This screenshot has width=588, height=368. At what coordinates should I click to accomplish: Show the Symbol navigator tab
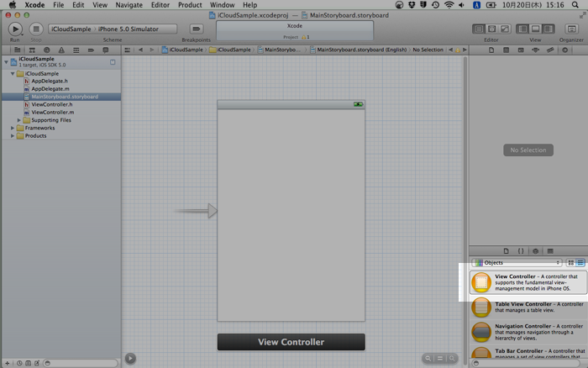pos(32,50)
